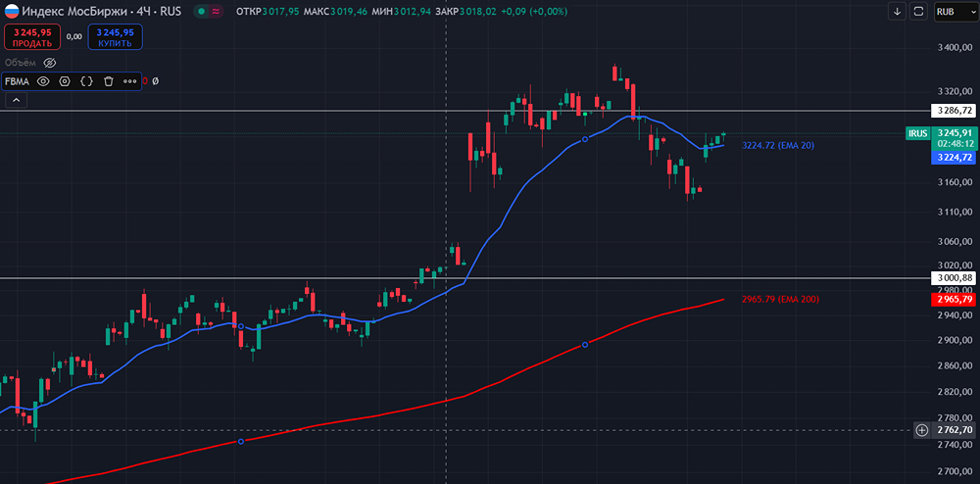The width and height of the screenshot is (980, 484).
Task: Open FBMA more options menu
Action: [129, 81]
